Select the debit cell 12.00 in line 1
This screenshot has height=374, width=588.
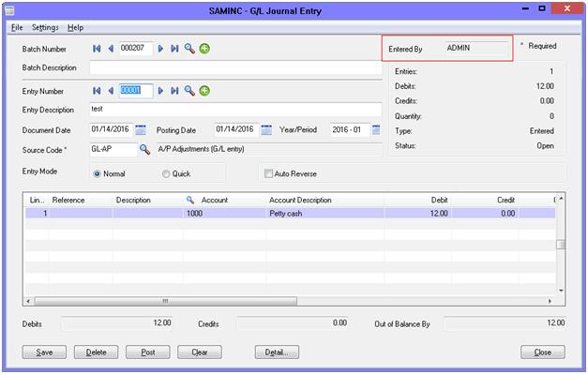(417, 213)
